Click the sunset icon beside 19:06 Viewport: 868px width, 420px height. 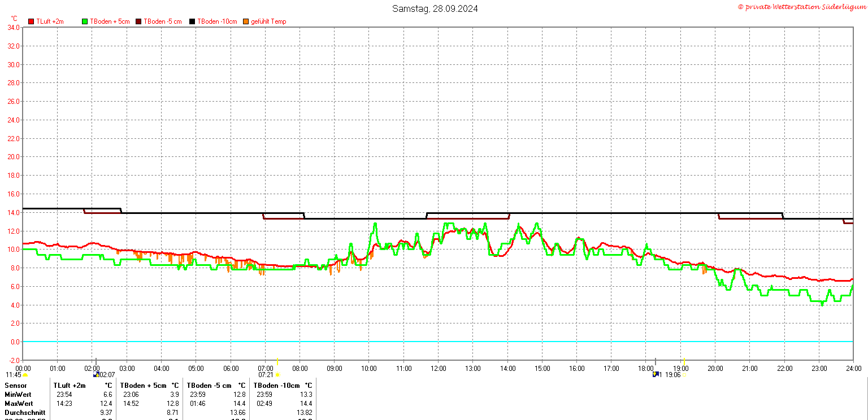tap(684, 375)
